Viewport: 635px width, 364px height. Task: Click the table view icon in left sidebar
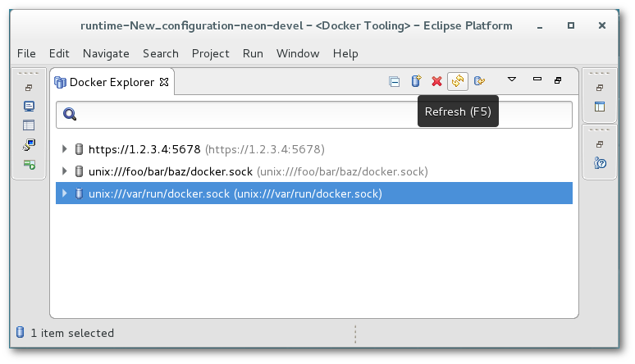30,125
